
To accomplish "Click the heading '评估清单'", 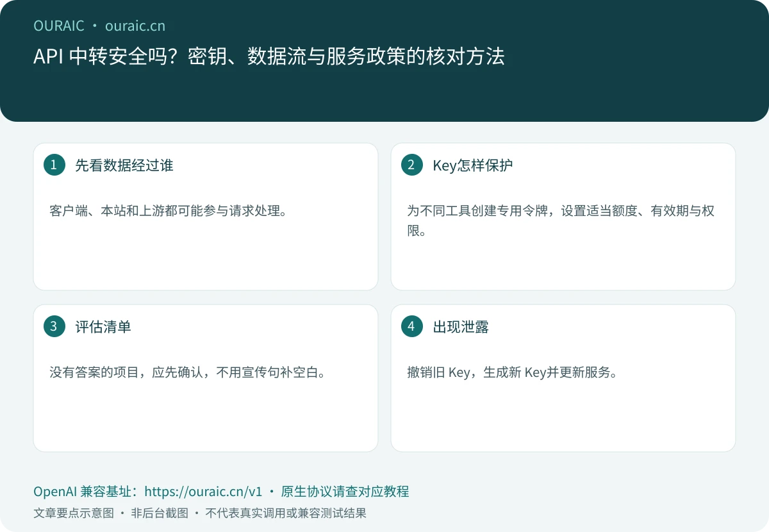I will [103, 327].
